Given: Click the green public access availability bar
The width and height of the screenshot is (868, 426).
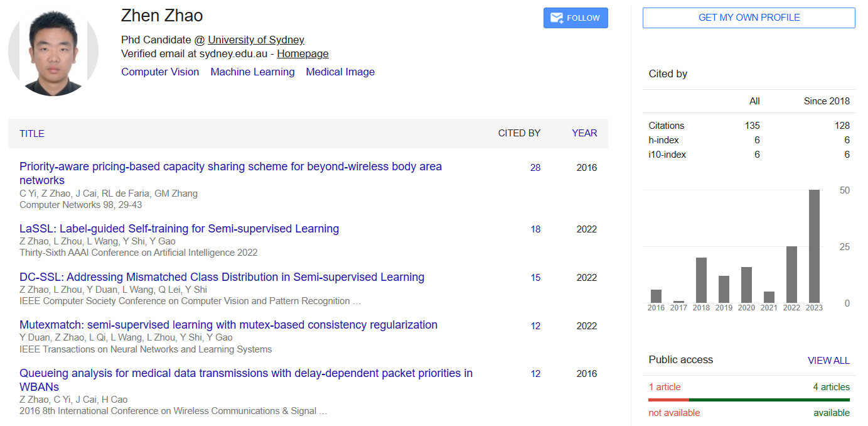Looking at the screenshot, I should 769,400.
